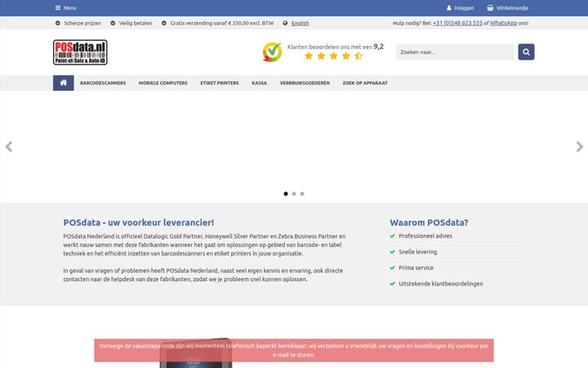This screenshot has height=368, width=588.
Task: Select the second carousel dot
Action: [294, 194]
